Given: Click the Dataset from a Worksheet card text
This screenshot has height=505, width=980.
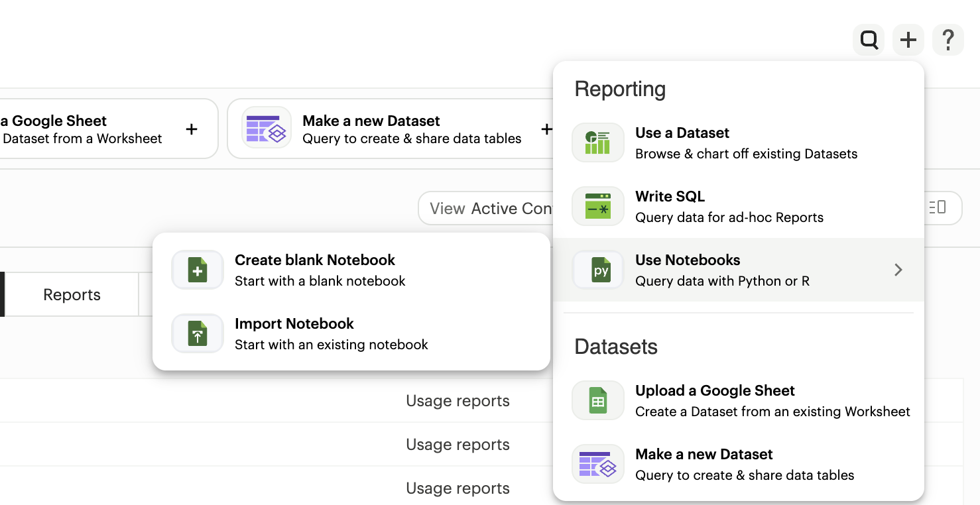Looking at the screenshot, I should point(82,139).
